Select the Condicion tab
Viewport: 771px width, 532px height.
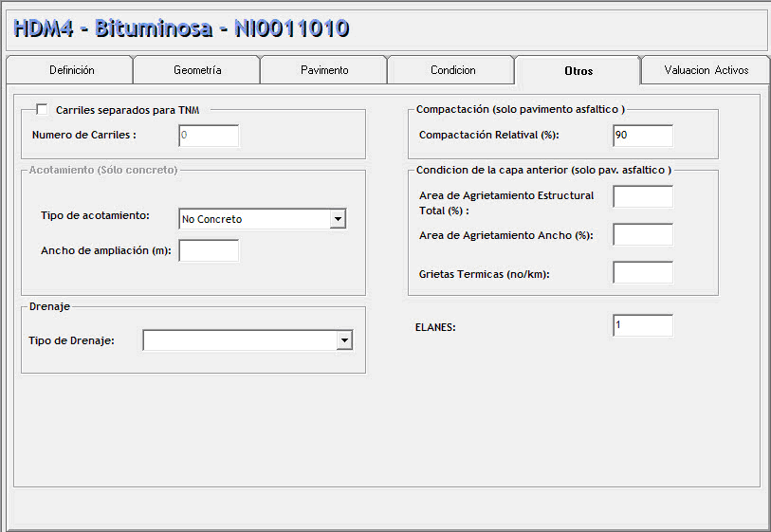pos(452,70)
